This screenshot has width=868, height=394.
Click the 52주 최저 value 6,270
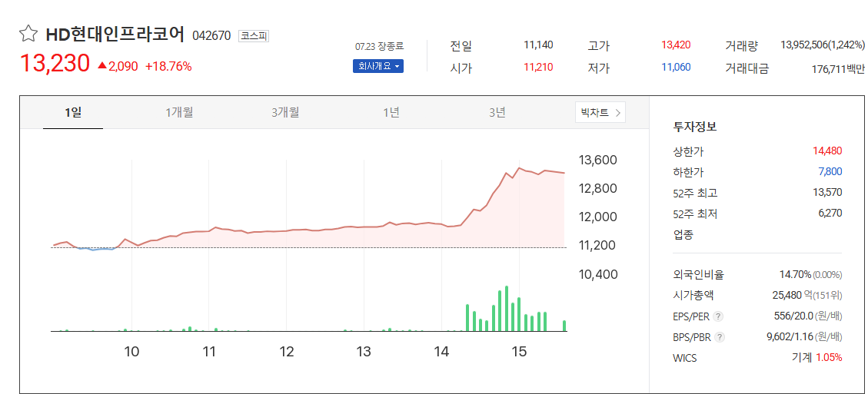[x=830, y=213]
